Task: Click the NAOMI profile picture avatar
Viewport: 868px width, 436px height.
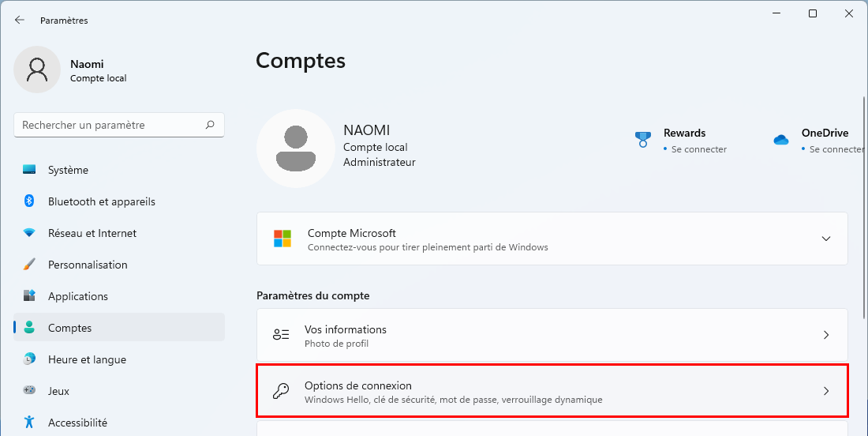Action: point(296,148)
